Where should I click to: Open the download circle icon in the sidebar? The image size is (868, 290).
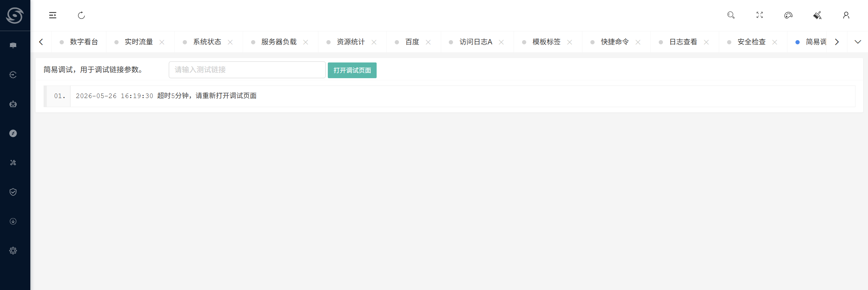pyautogui.click(x=13, y=221)
